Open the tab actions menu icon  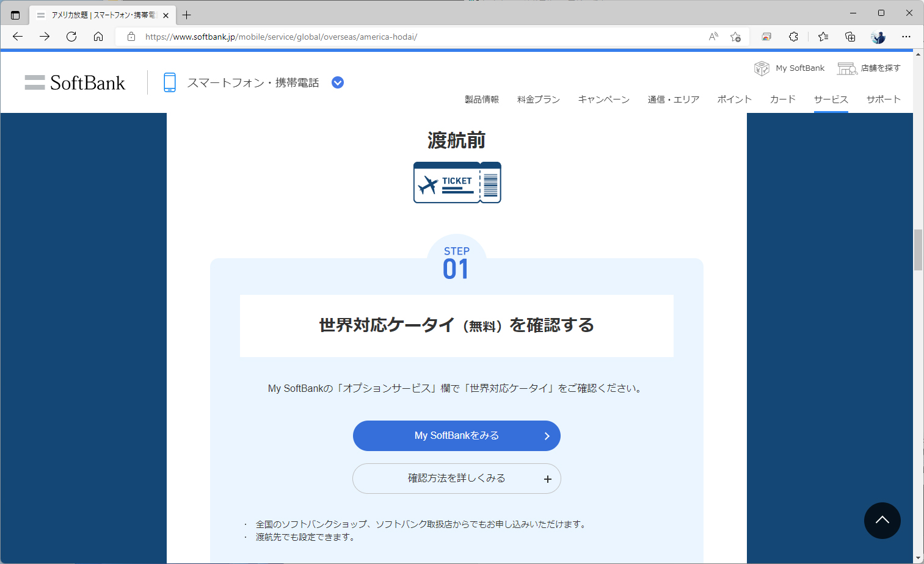(15, 15)
